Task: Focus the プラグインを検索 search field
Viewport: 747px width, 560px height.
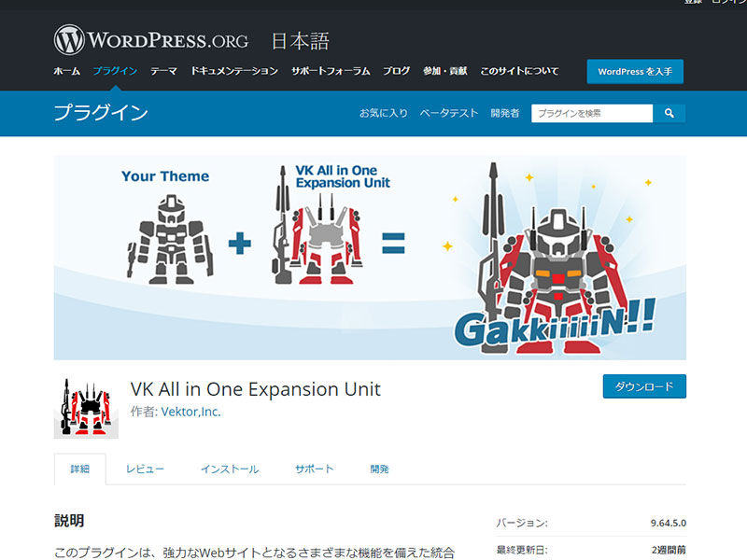Action: coord(592,113)
